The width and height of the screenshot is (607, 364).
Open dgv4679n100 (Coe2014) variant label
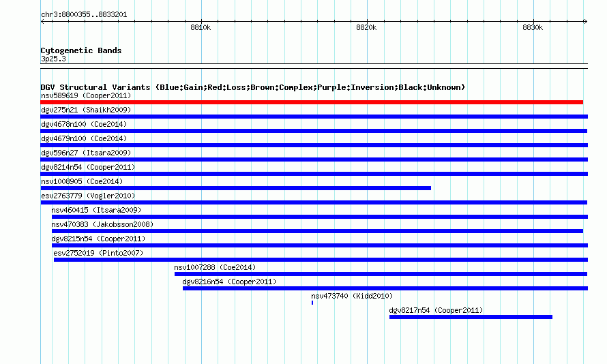point(84,138)
